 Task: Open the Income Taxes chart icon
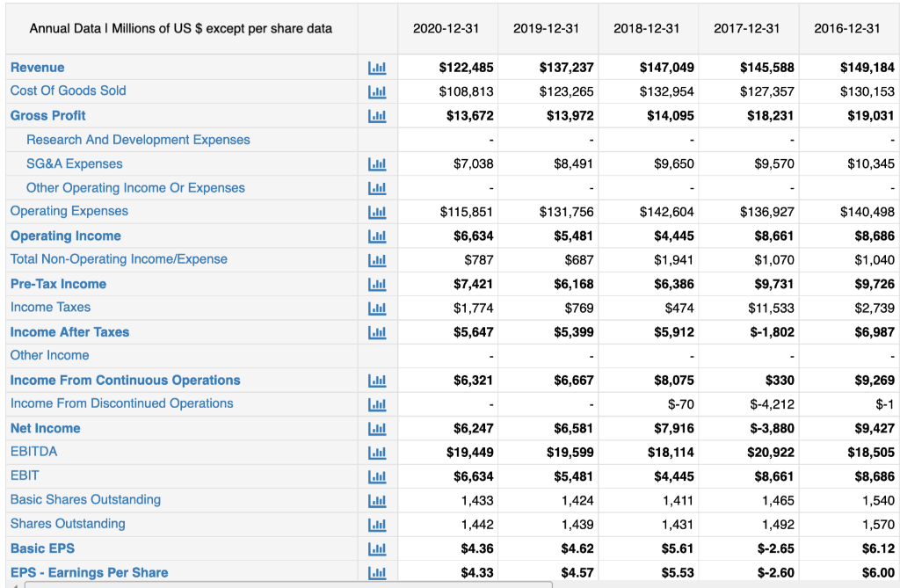[x=377, y=308]
